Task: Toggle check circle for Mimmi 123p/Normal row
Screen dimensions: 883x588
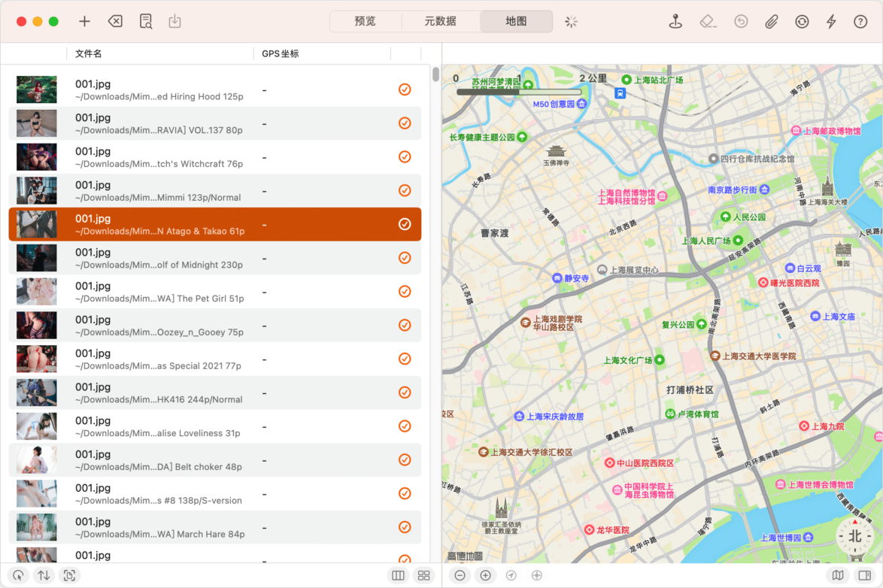Action: click(x=405, y=190)
